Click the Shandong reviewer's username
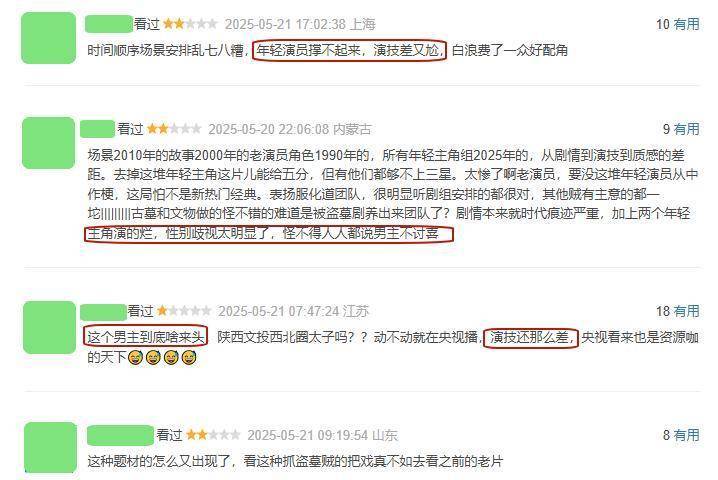 pyautogui.click(x=120, y=436)
